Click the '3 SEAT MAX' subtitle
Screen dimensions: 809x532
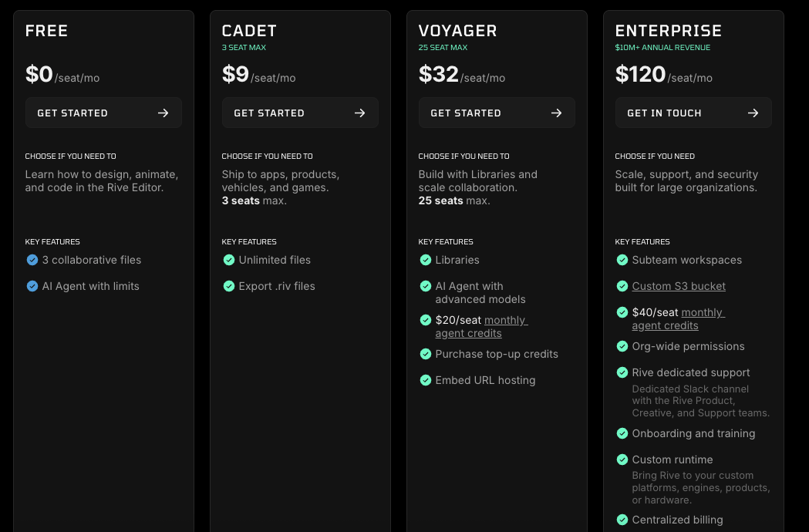click(244, 48)
